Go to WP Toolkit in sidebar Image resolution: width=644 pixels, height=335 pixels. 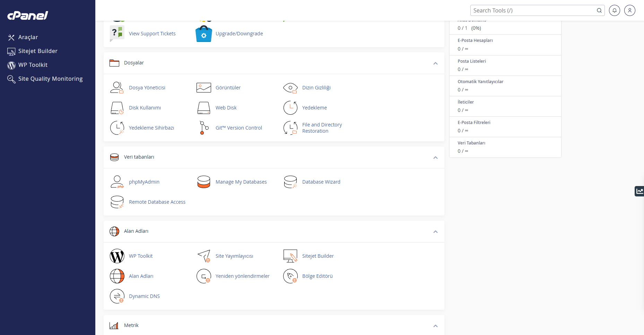[33, 65]
